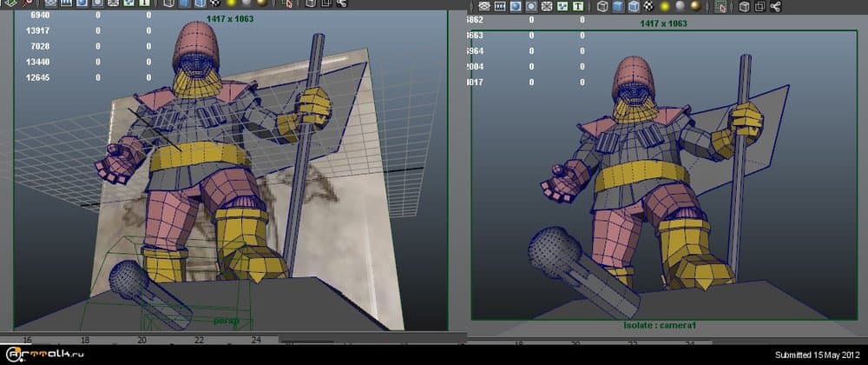Click the shadows sphere icon in camera1 viewport
The width and height of the screenshot is (868, 365).
tap(681, 6)
